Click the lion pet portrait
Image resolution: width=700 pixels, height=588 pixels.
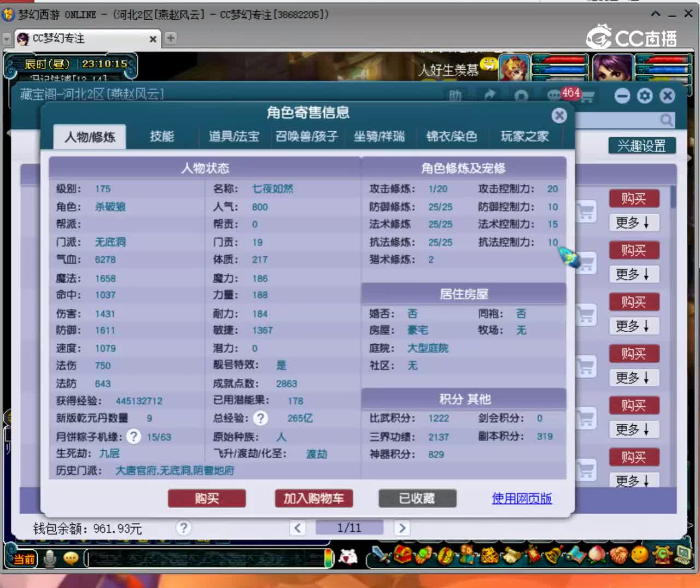tap(514, 69)
